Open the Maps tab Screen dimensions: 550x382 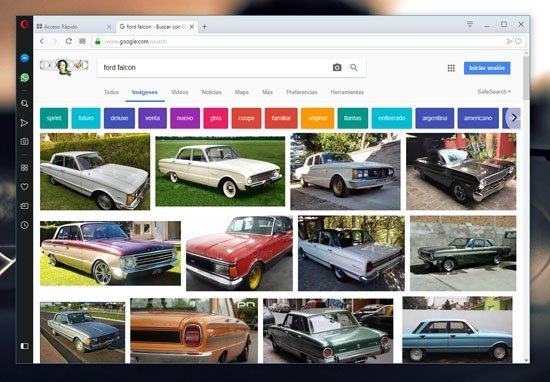point(242,92)
